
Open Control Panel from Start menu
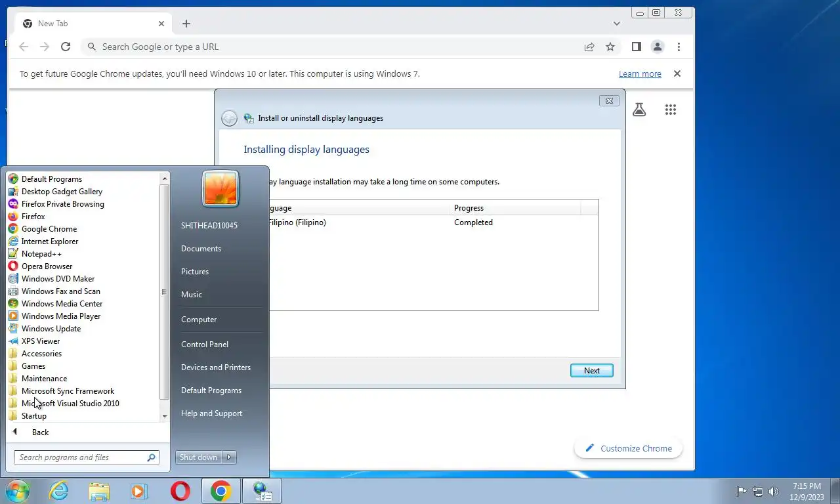(x=205, y=344)
